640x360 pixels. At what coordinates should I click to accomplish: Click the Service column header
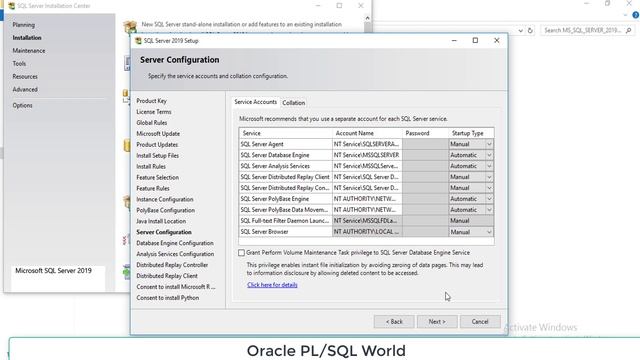pos(285,133)
